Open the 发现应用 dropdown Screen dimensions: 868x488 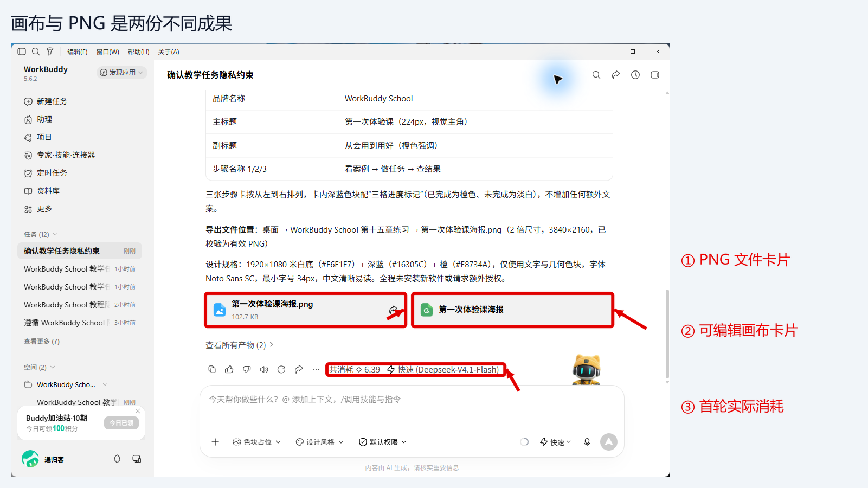click(x=122, y=72)
